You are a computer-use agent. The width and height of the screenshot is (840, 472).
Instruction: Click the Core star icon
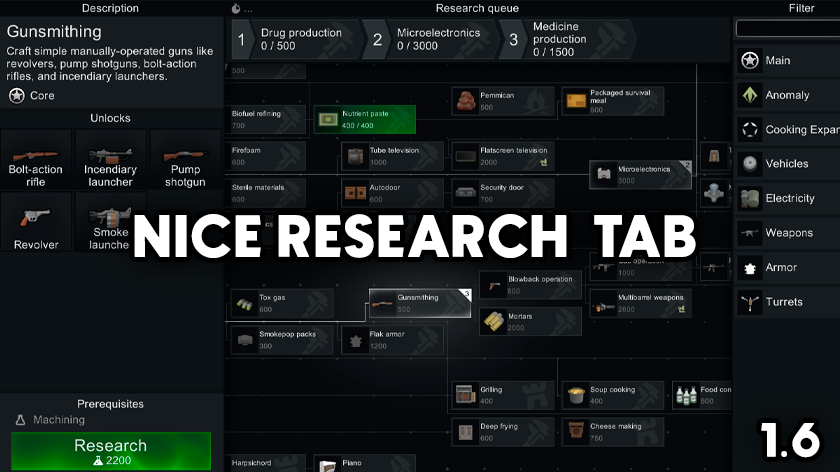pos(17,96)
